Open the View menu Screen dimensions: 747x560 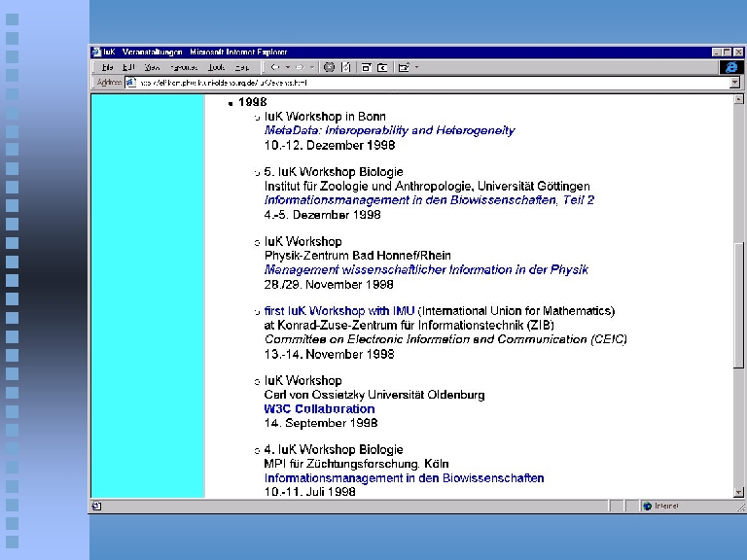(x=152, y=67)
